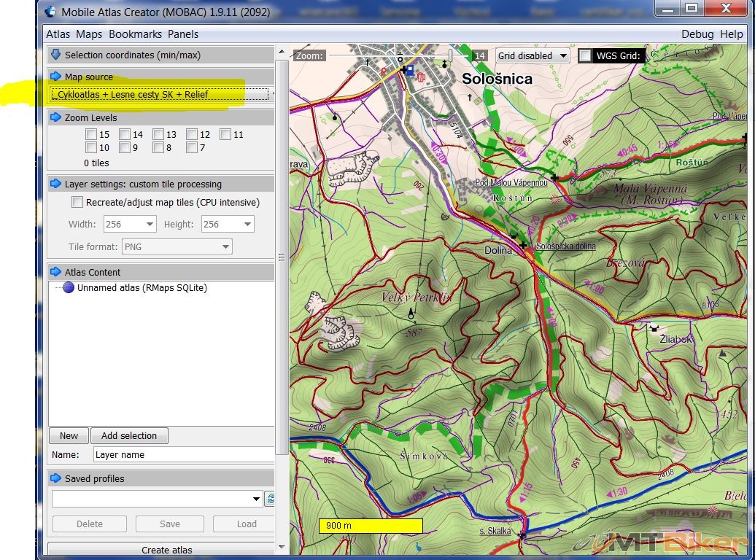The height and width of the screenshot is (560, 755).
Task: Enable zoom level 15 checkbox
Action: click(91, 134)
